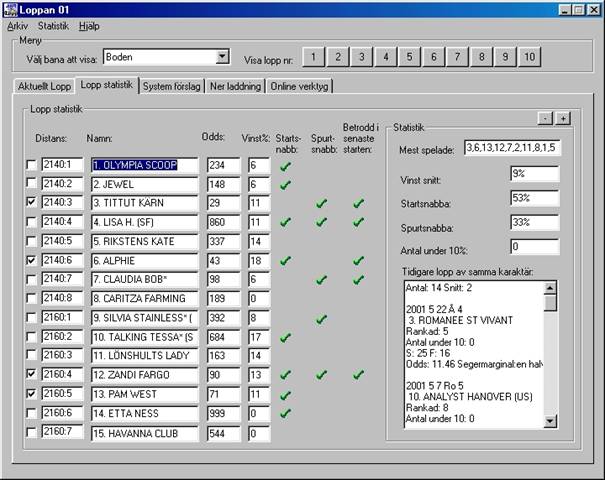Image resolution: width=605 pixels, height=480 pixels.
Task: Show race number 10
Action: pyautogui.click(x=529, y=57)
